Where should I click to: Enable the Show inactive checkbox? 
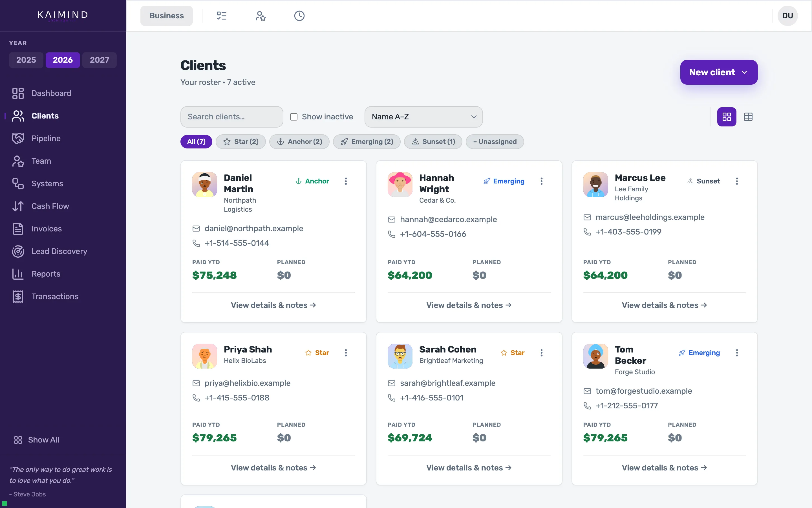pos(294,117)
